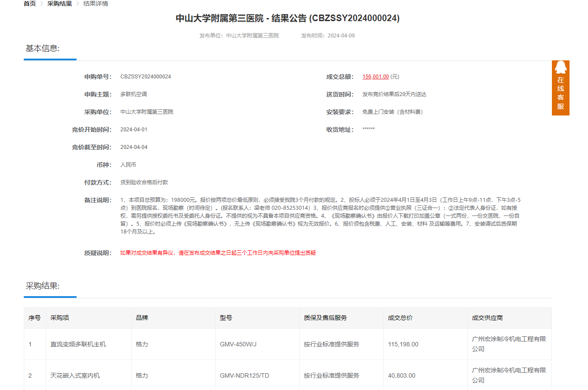
Task: Open supplier 广州宏涂制冷机电工程有限公司 in row 2
Action: click(x=508, y=375)
